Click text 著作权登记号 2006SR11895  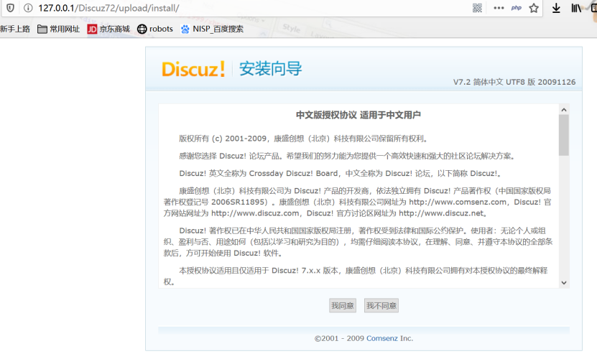click(x=214, y=202)
